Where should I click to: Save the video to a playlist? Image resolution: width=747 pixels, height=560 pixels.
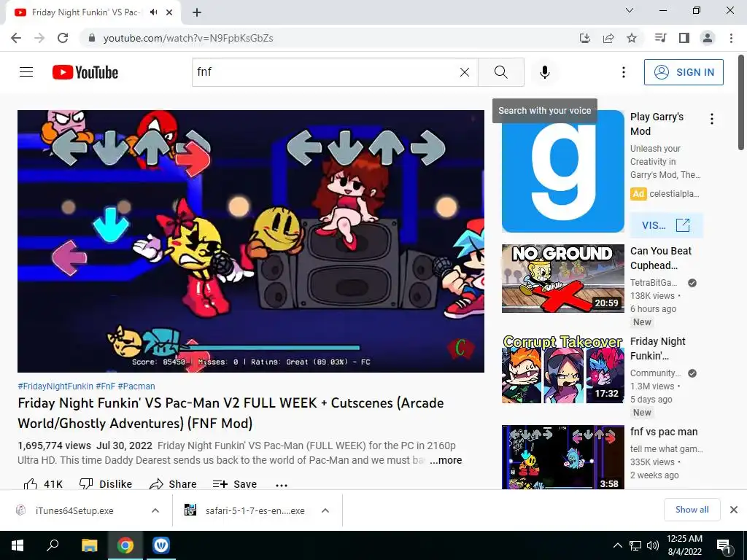(235, 484)
